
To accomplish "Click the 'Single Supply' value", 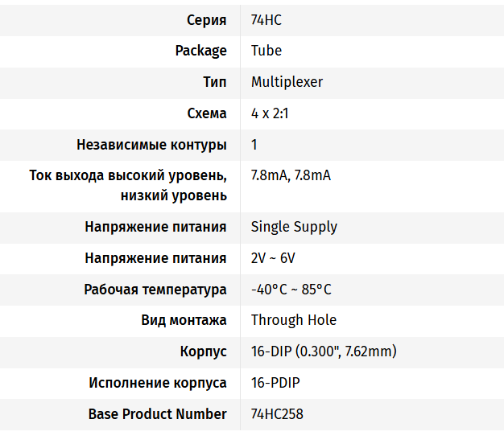I will [x=294, y=227].
